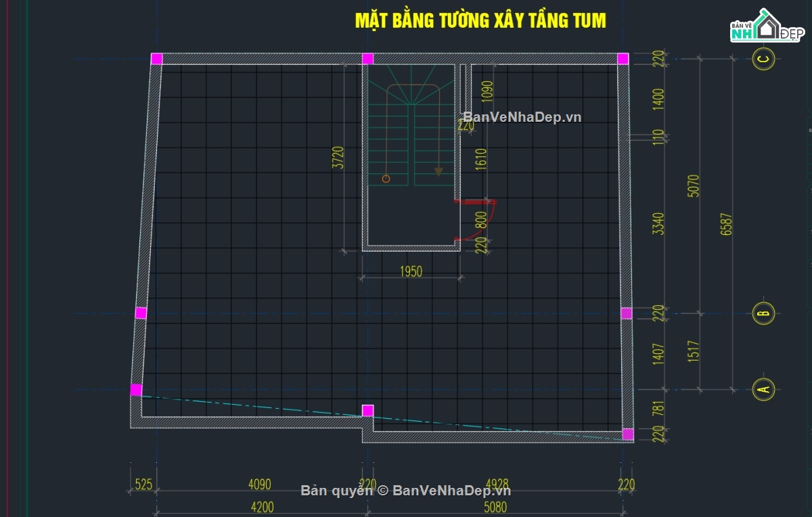
Task: Select the 4090 bottom dimension text
Action: tap(260, 485)
